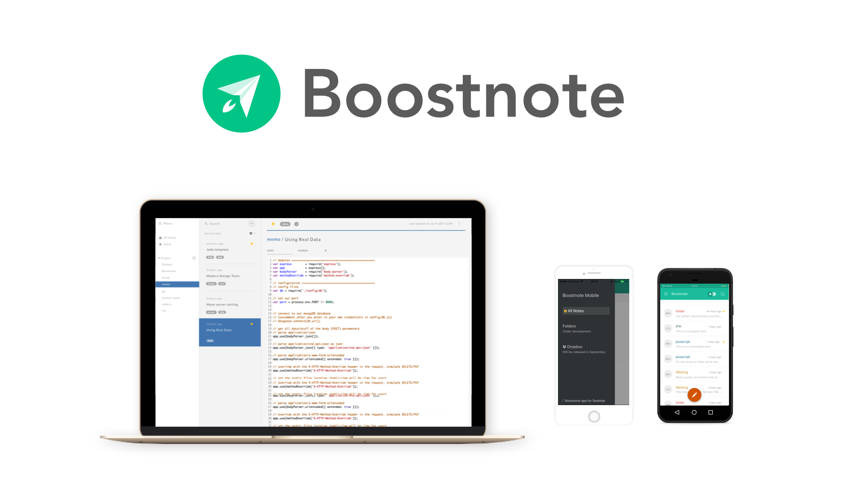
Task: Collapse the Project folder tree
Action: coord(159,258)
